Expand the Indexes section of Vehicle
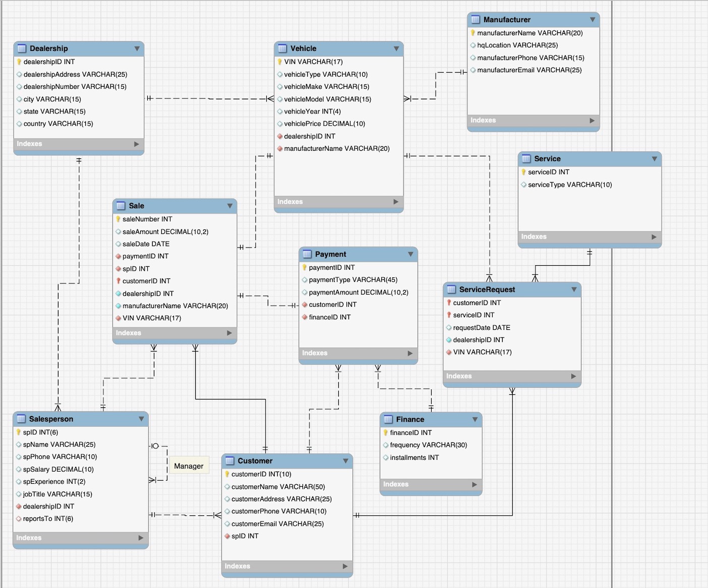708x588 pixels. 396,202
